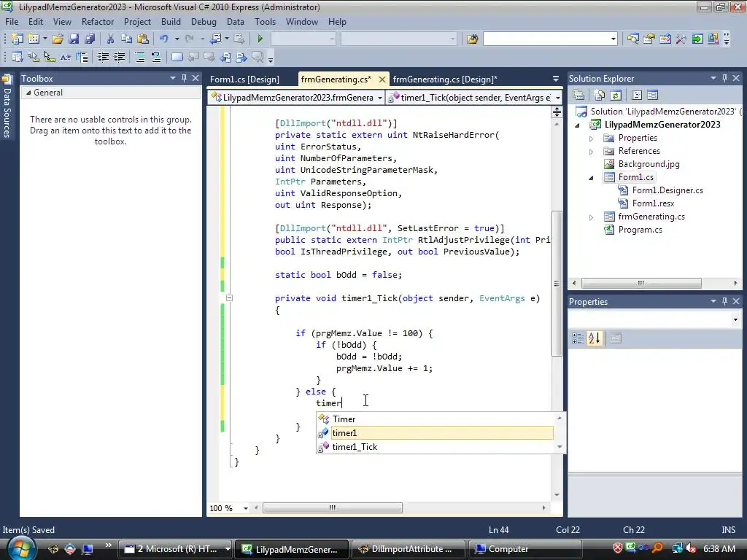Save the current file using the floppy icon
Image resolution: width=747 pixels, height=560 pixels.
coord(74,39)
